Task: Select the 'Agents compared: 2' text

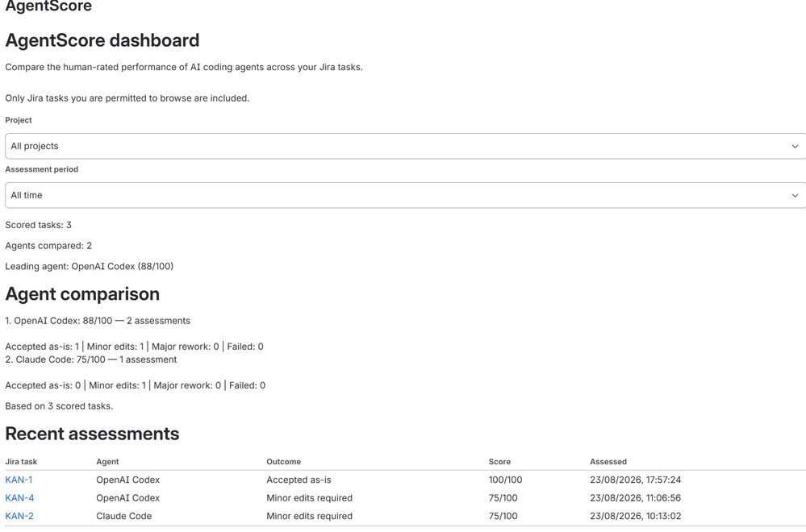Action: point(48,246)
